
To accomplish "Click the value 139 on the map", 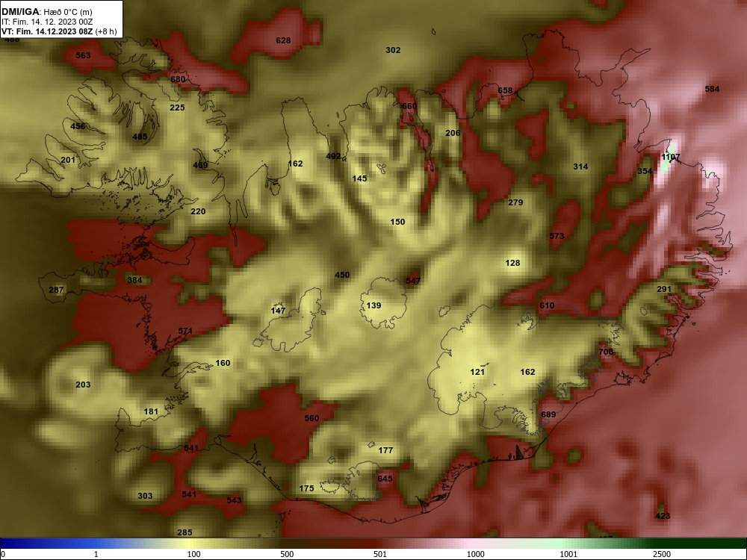I will tap(373, 305).
